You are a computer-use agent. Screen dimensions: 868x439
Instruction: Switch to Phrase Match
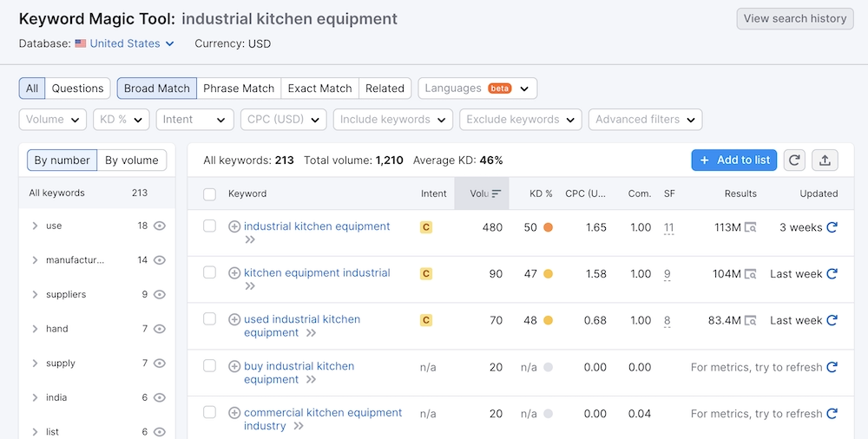(239, 88)
